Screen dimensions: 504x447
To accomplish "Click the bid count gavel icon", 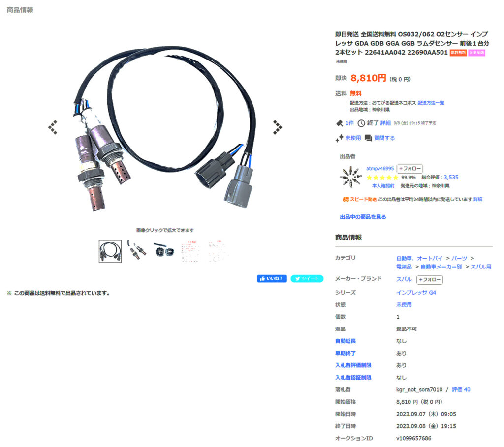I will coord(339,123).
